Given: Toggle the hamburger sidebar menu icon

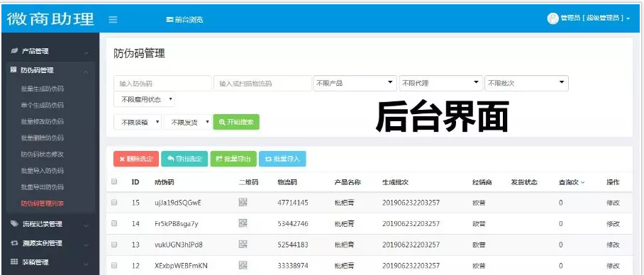Looking at the screenshot, I should coord(113,20).
